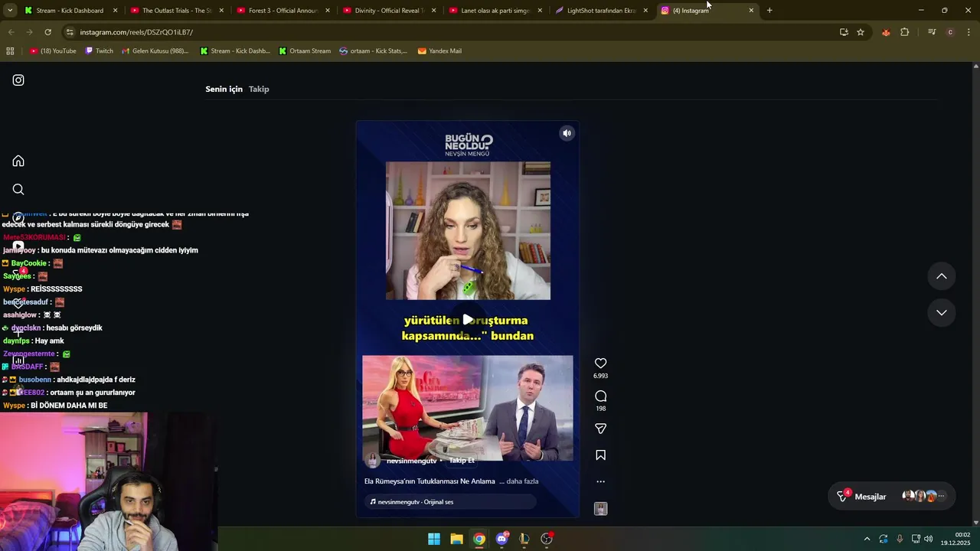The image size is (980, 551).
Task: Go to next reel with down chevron
Action: [x=942, y=312]
